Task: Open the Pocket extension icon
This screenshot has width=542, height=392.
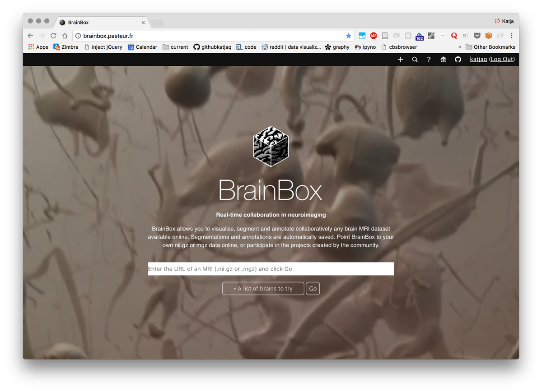Action: [x=477, y=36]
